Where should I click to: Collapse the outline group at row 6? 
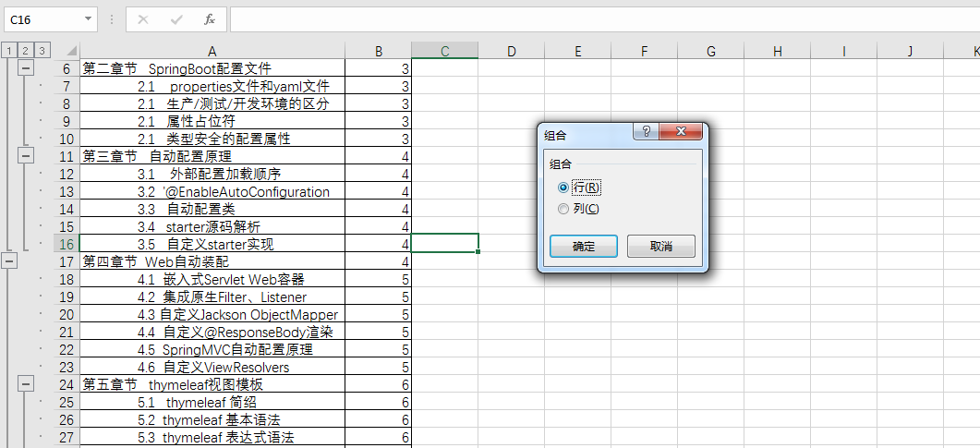(x=26, y=67)
